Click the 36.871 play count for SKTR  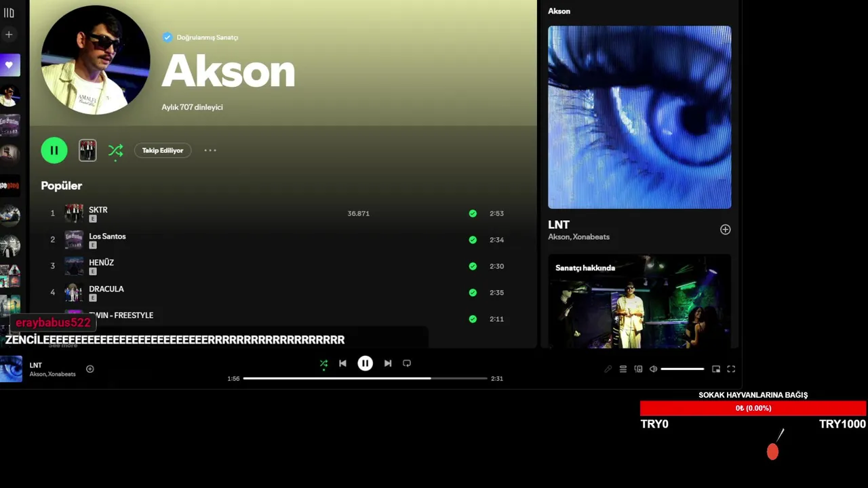point(358,213)
